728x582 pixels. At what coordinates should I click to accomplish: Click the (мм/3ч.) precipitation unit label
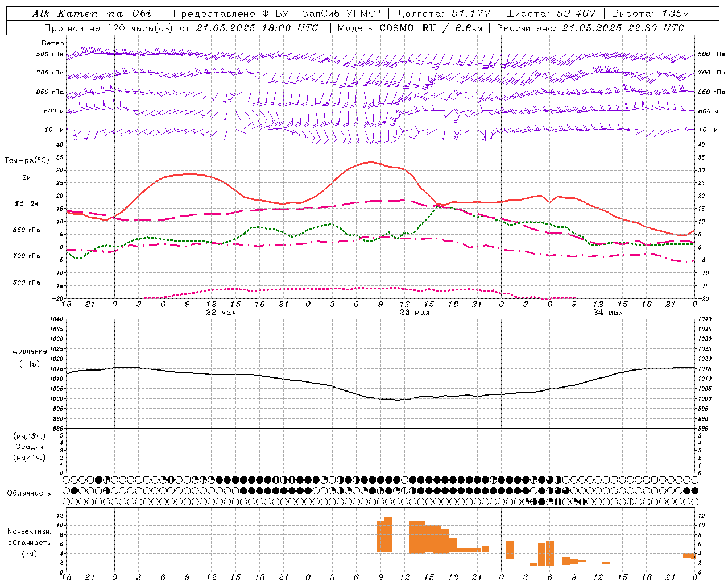point(30,436)
